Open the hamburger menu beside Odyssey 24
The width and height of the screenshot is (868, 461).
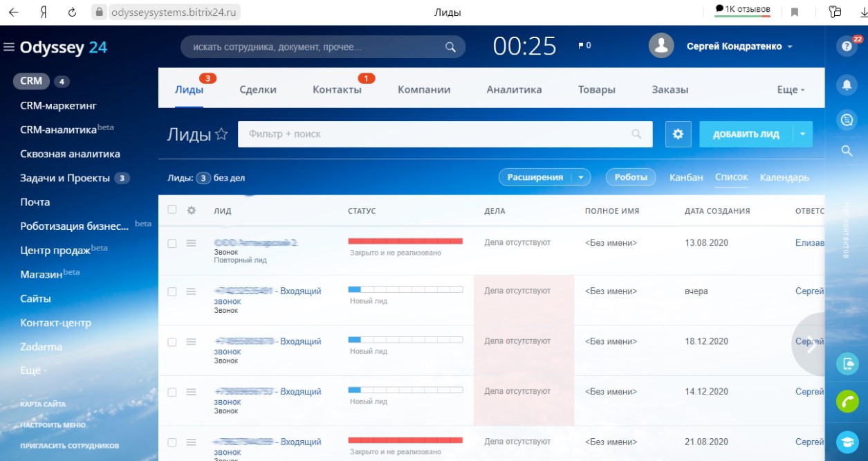(9, 47)
